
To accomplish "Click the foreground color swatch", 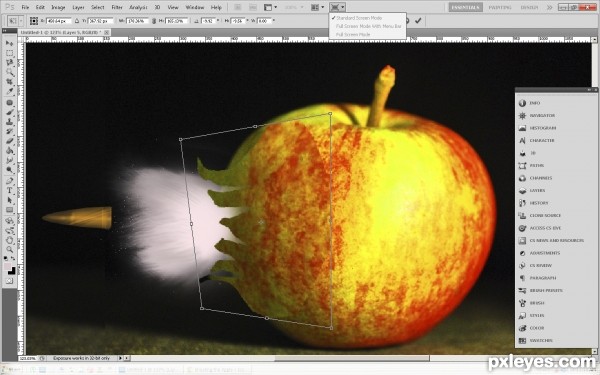I will coord(7,267).
